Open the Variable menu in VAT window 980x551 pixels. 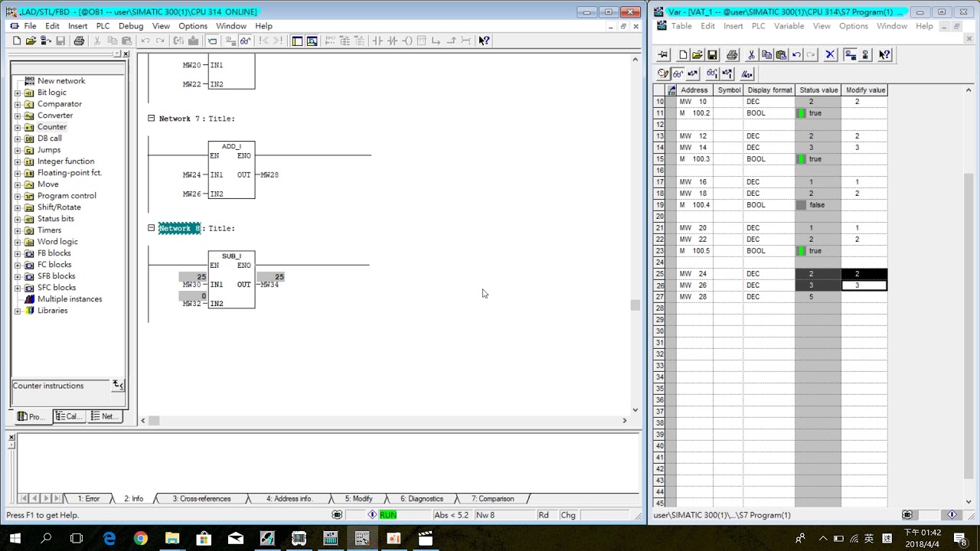pos(789,26)
